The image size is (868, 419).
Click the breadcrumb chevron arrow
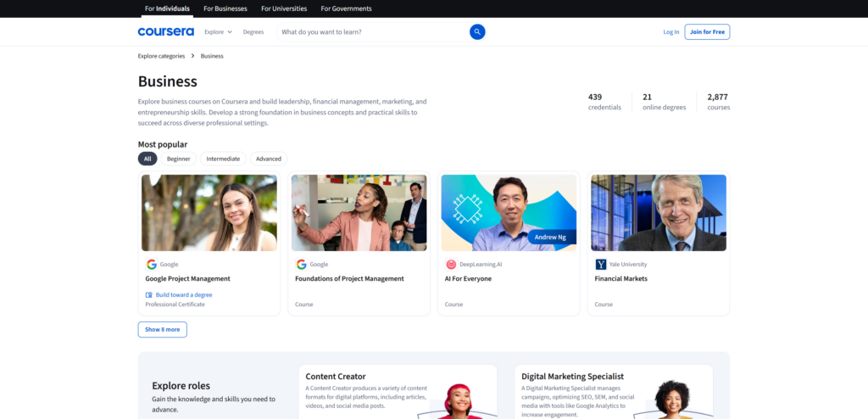(192, 56)
